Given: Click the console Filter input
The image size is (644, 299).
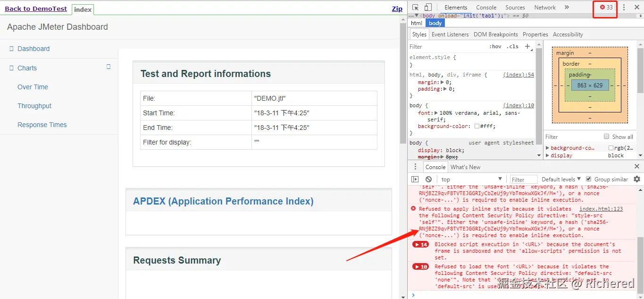Looking at the screenshot, I should pyautogui.click(x=524, y=179).
